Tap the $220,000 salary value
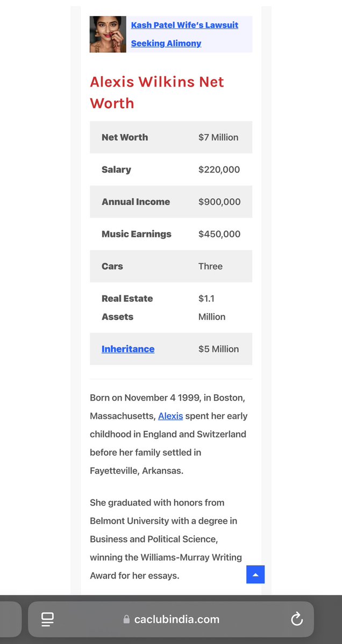 (x=219, y=170)
